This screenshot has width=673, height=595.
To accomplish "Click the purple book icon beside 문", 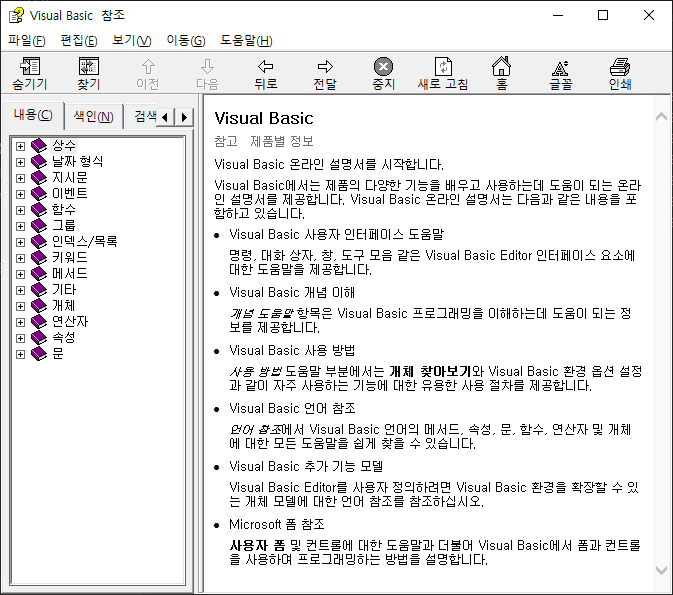I will tap(39, 354).
